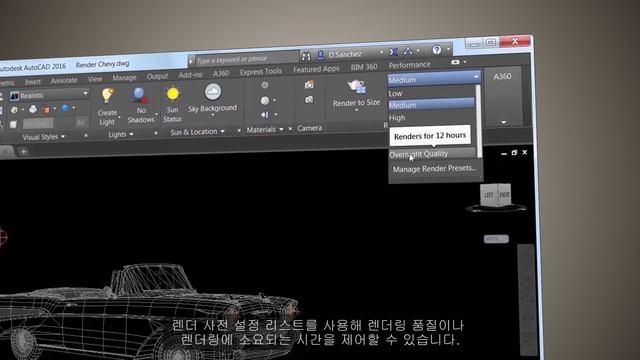Click the top Materials browser icon
The height and width of the screenshot is (360, 640).
264,85
